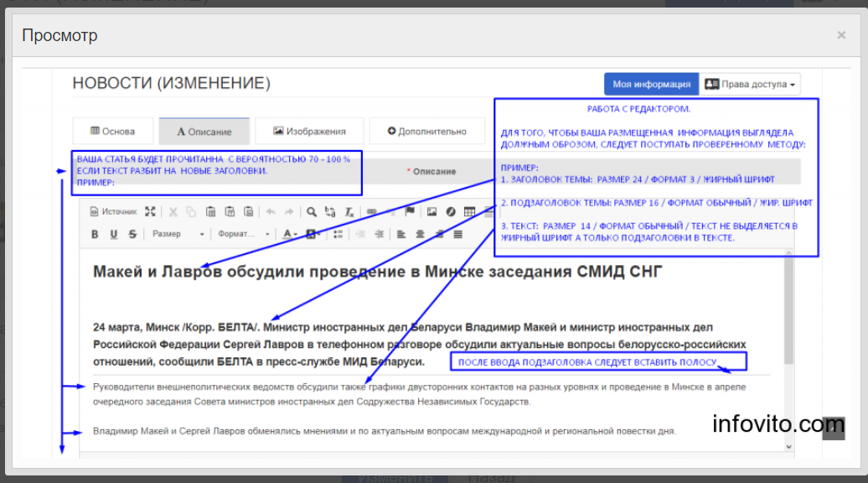Screen dimensions: 868x483
Task: Click the paragraph starting Руководители внешнеполитических
Action: click(419, 394)
